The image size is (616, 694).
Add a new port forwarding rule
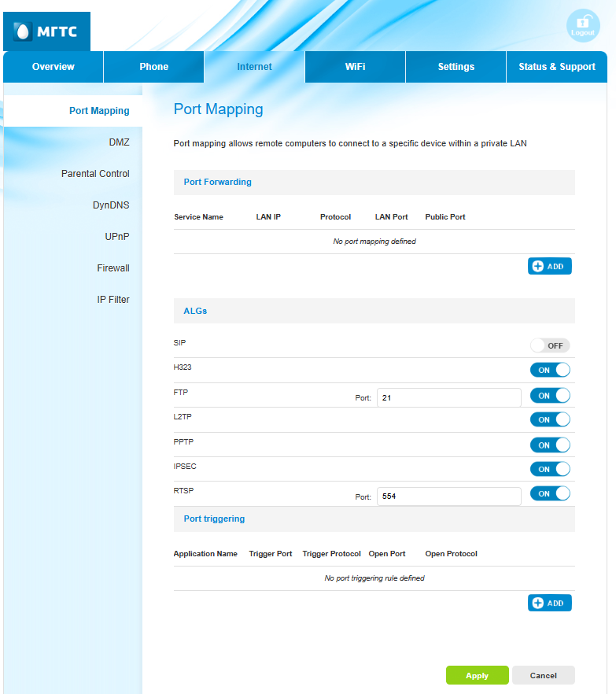point(549,266)
